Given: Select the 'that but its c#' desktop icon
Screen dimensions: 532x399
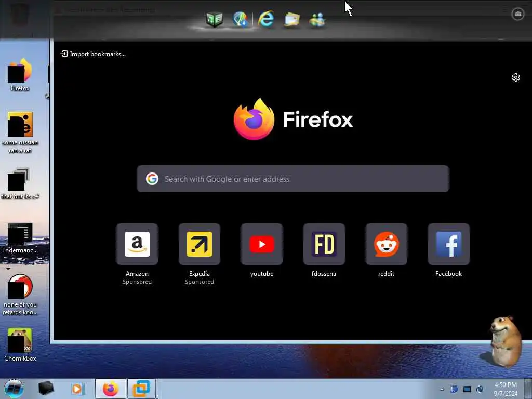Looking at the screenshot, I should (20, 183).
